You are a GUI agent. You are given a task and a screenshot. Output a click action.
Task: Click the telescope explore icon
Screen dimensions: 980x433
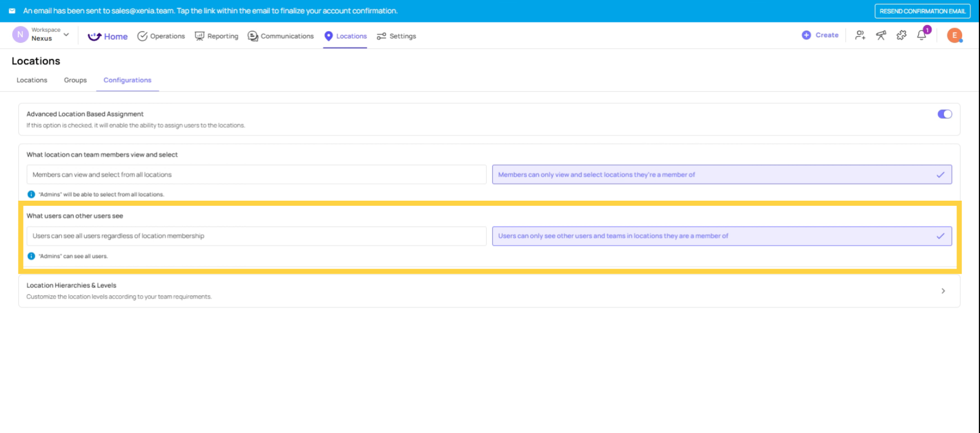[x=881, y=35]
